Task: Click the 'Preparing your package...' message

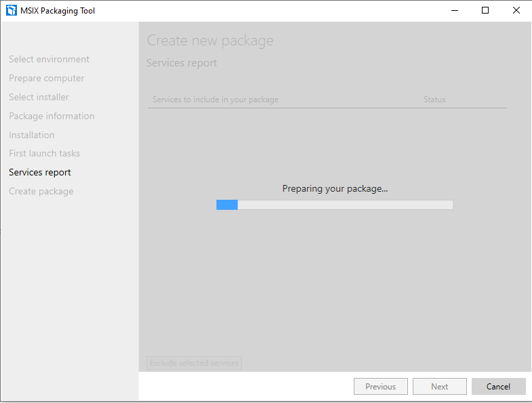Action: 335,189
